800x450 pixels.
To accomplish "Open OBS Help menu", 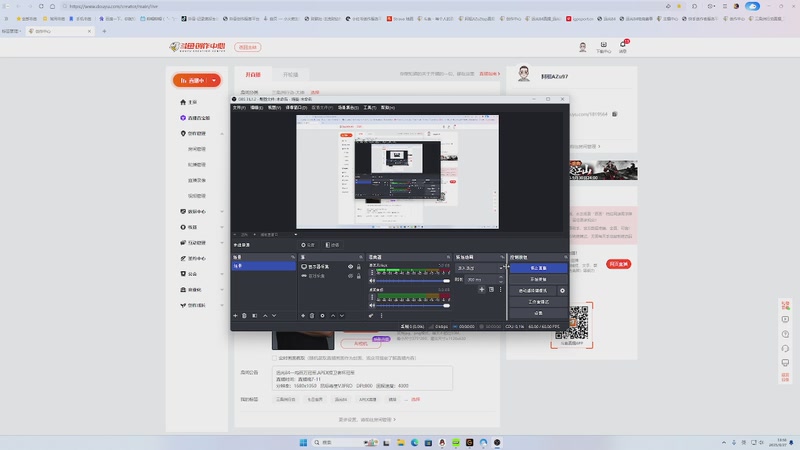I will 388,108.
